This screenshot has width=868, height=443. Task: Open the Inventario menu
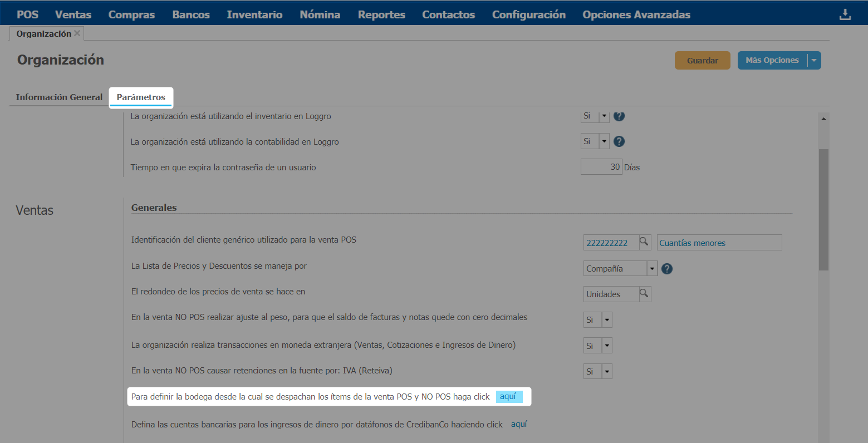point(254,14)
